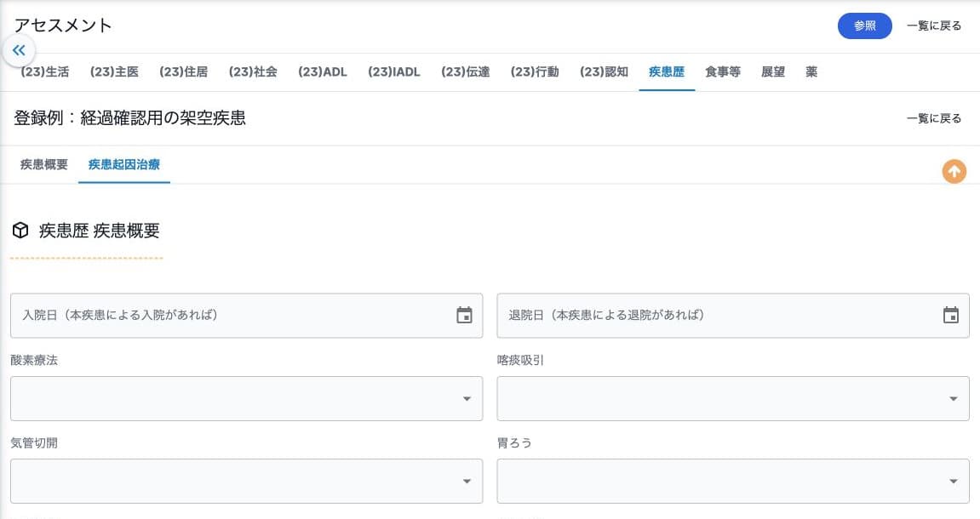
Task: Click the 気管切開 field label
Action: pos(34,442)
